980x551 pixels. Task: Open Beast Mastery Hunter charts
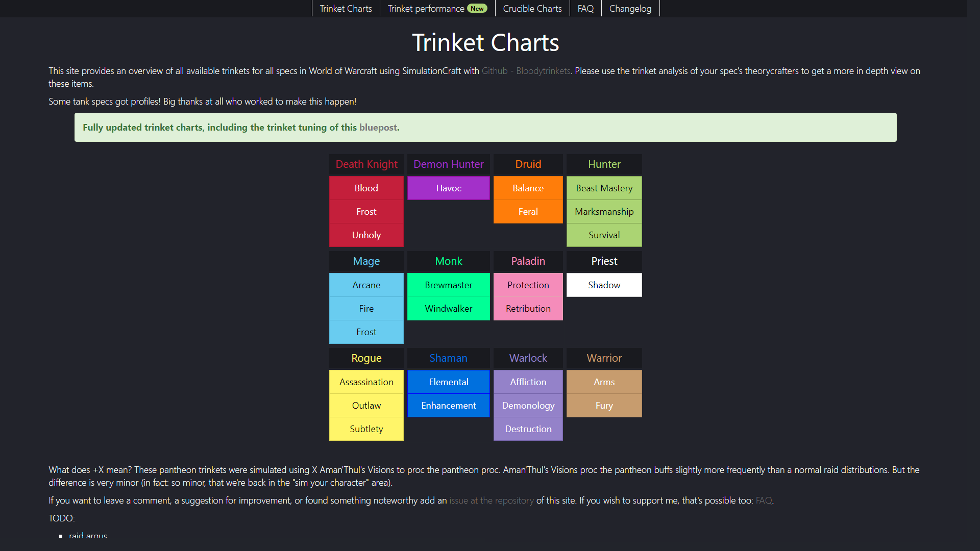pos(604,188)
